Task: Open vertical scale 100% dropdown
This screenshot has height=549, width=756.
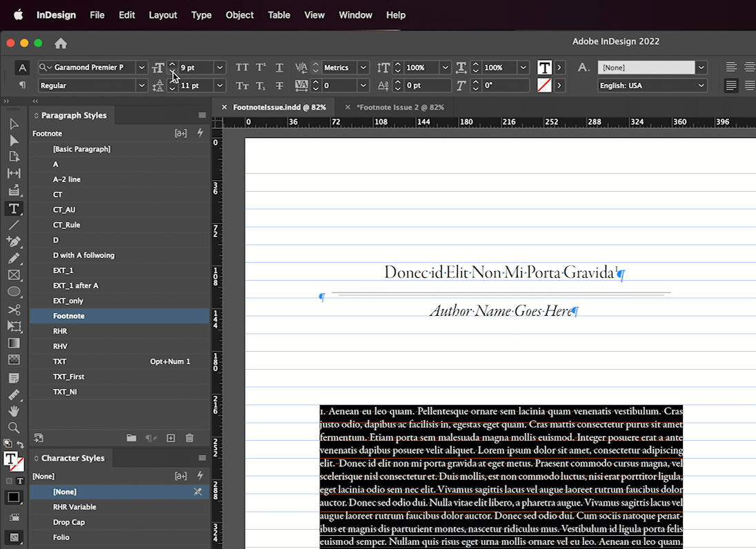Action: pyautogui.click(x=446, y=68)
